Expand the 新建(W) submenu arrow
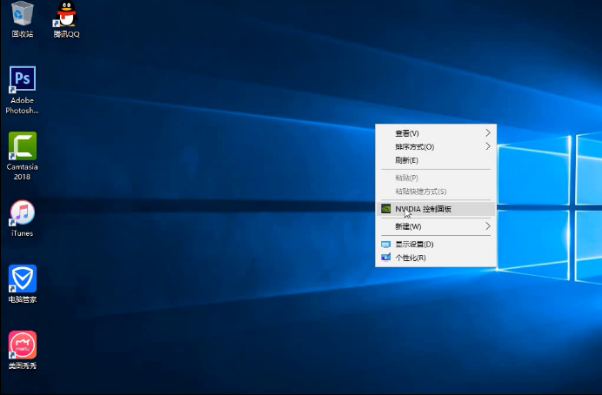The height and width of the screenshot is (395, 602). pyautogui.click(x=488, y=226)
